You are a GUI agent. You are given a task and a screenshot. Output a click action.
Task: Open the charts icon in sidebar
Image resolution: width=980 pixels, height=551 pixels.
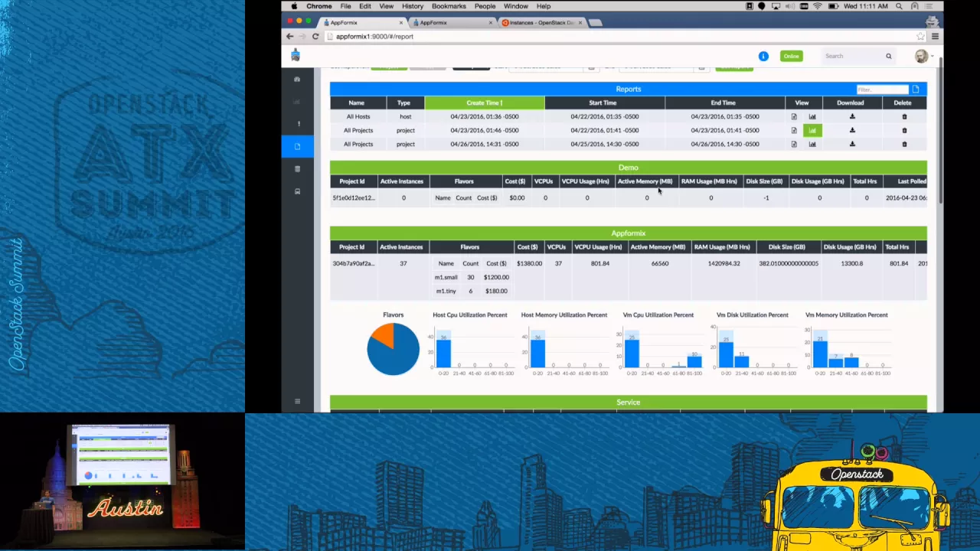297,101
